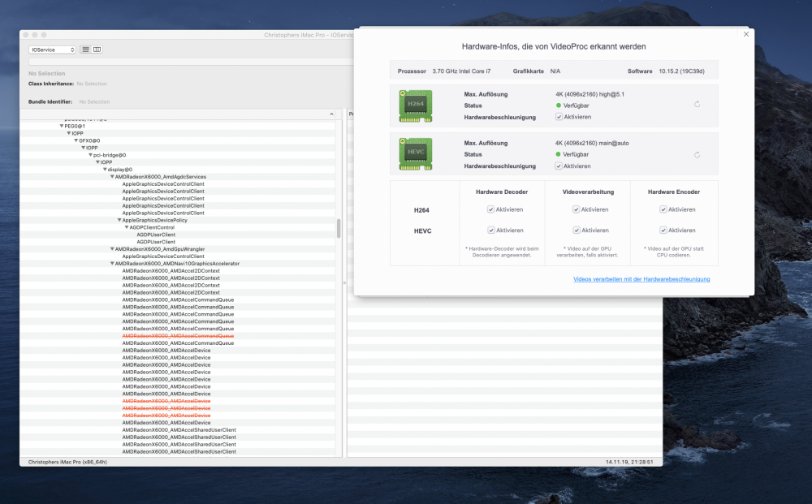Click the tree column sort arrow
This screenshot has height=504, width=812.
[331, 114]
